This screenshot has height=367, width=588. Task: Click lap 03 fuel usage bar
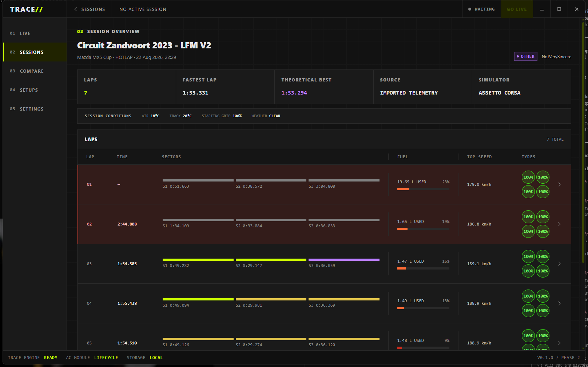423,268
